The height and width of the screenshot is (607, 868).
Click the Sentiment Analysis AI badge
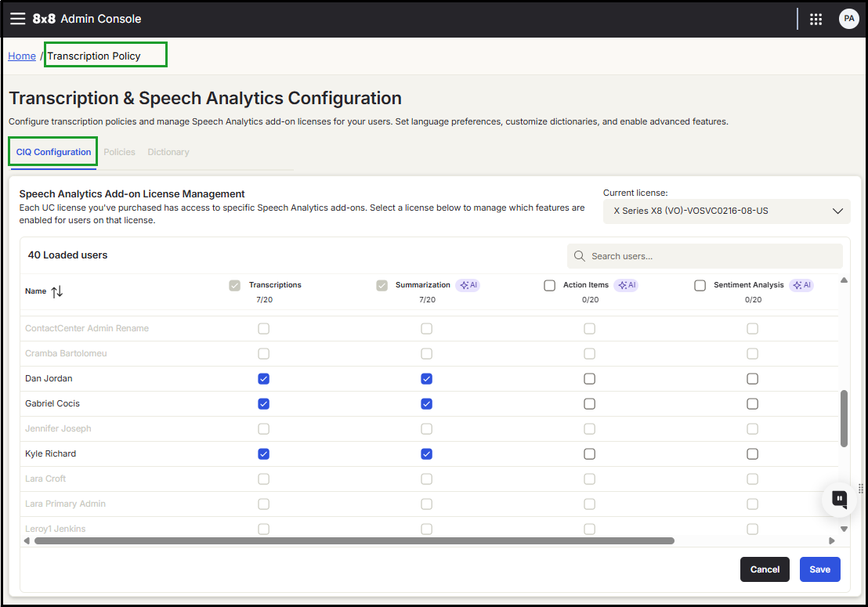point(801,285)
